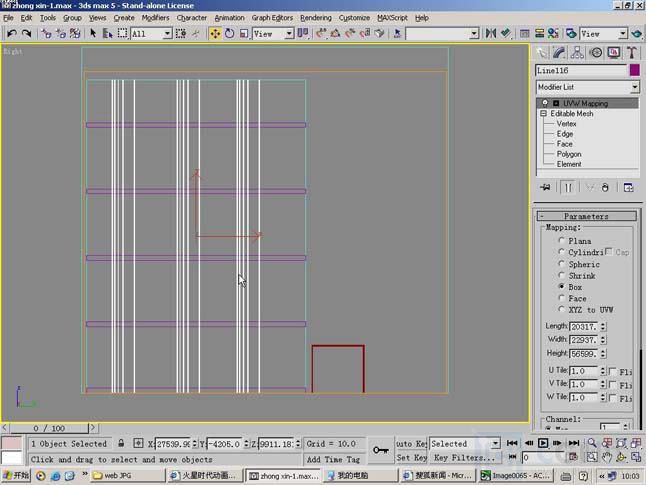Image resolution: width=646 pixels, height=485 pixels.
Task: Open the Hierarchy panel tab icon
Action: tap(576, 53)
